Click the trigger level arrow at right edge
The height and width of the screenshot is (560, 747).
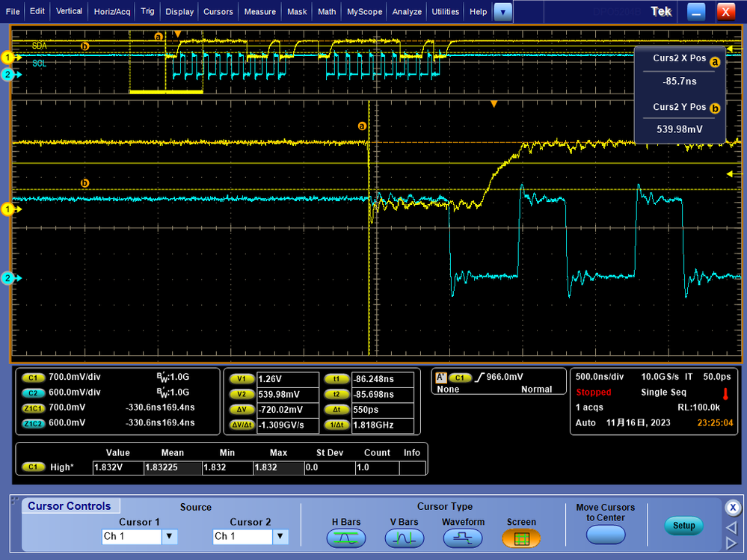[x=734, y=174]
